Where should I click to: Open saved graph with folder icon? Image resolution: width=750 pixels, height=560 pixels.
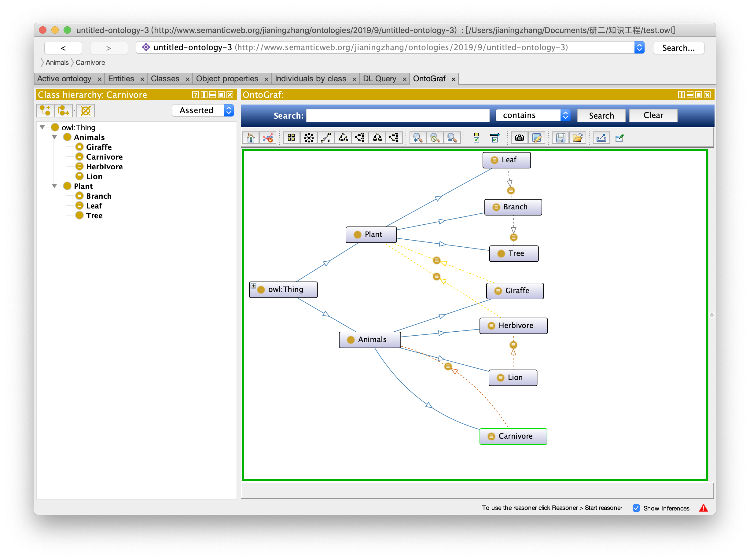[578, 138]
